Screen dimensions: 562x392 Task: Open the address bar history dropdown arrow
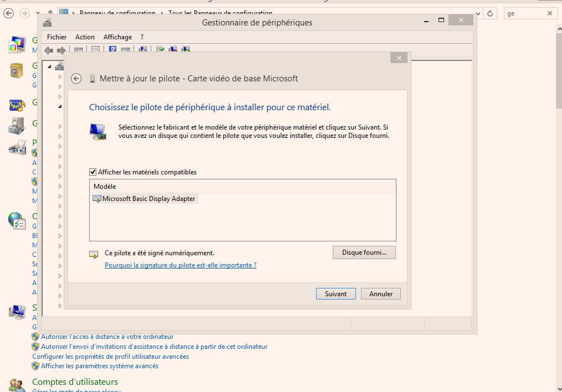click(x=478, y=13)
